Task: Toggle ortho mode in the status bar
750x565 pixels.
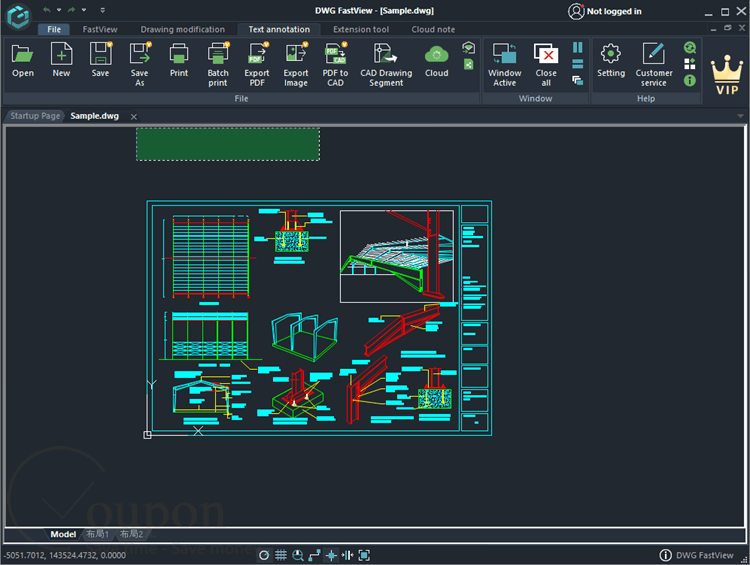Action: point(314,555)
